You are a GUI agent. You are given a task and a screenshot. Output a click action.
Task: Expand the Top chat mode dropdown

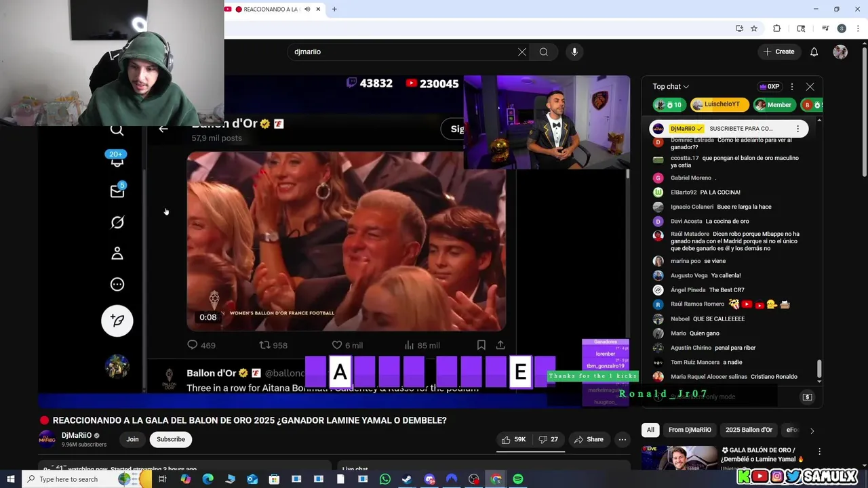coord(671,87)
